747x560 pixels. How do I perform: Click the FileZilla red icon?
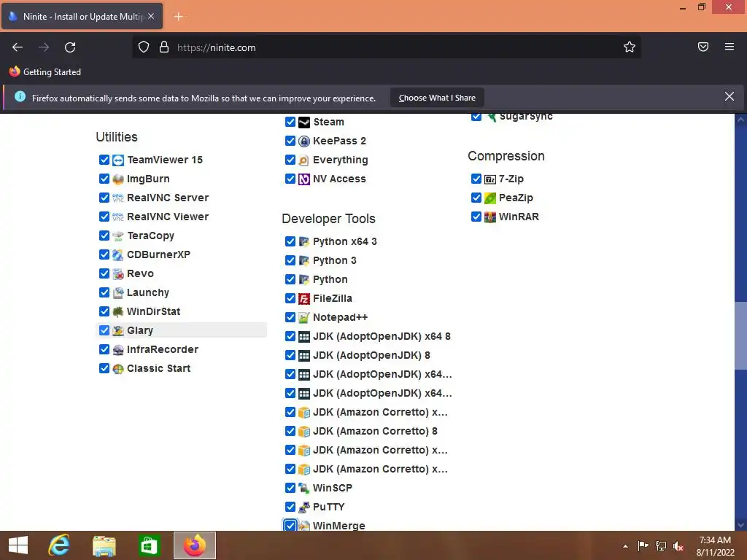(304, 298)
